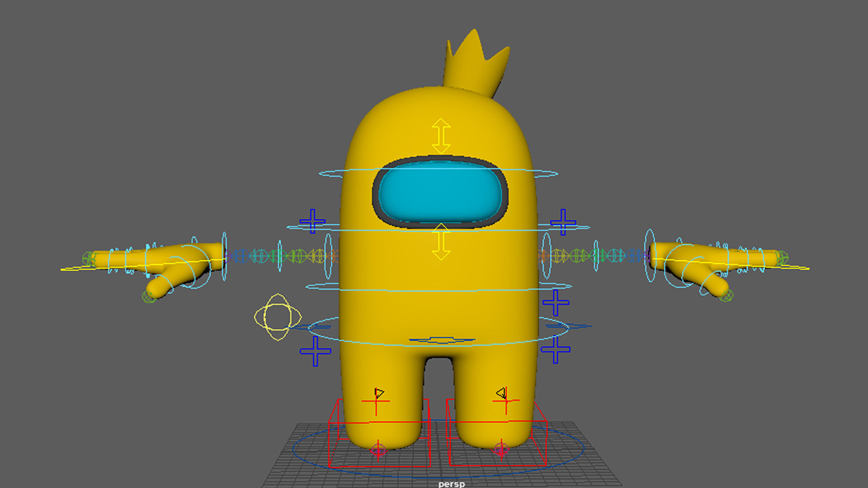This screenshot has width=868, height=488.
Task: Select the red cross control above the right-side foot
Action: [x=506, y=400]
